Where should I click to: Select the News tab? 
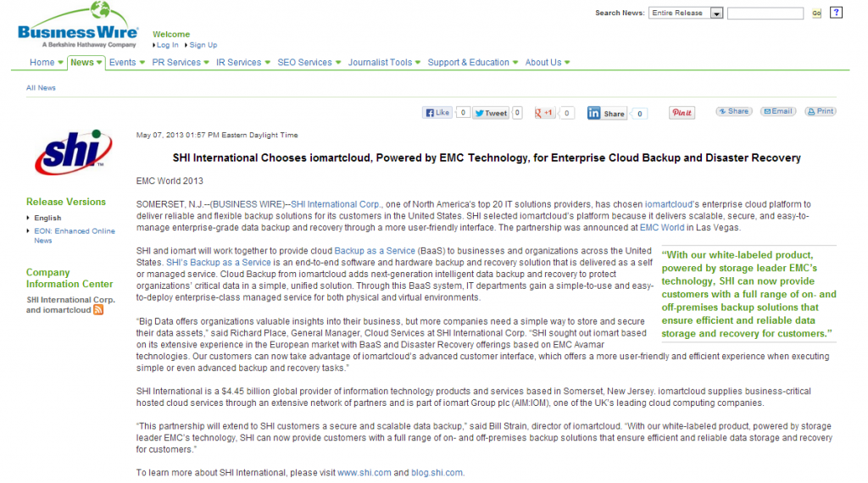86,63
